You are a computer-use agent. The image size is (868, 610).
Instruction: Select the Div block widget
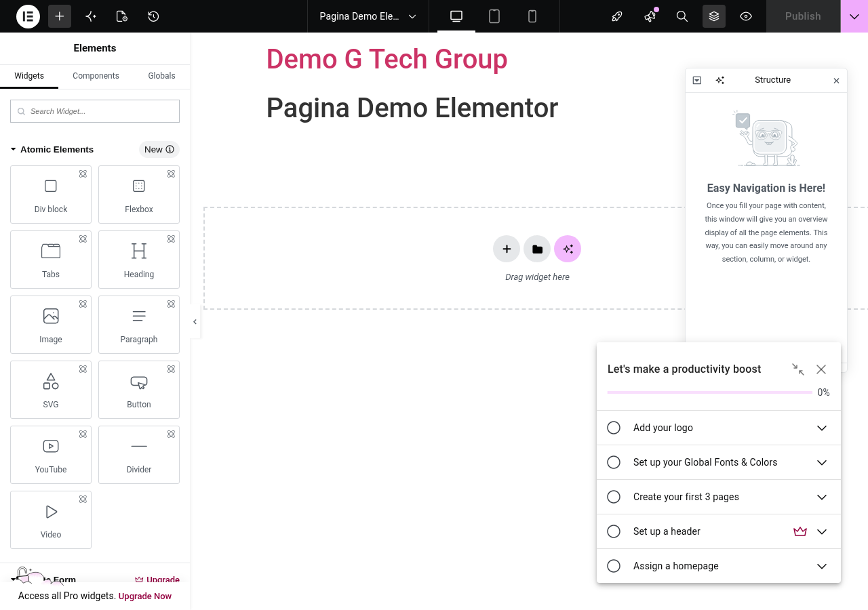pyautogui.click(x=51, y=195)
